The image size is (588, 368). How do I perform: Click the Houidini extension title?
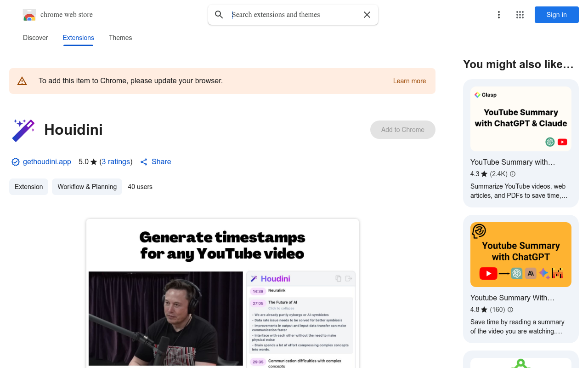(73, 130)
